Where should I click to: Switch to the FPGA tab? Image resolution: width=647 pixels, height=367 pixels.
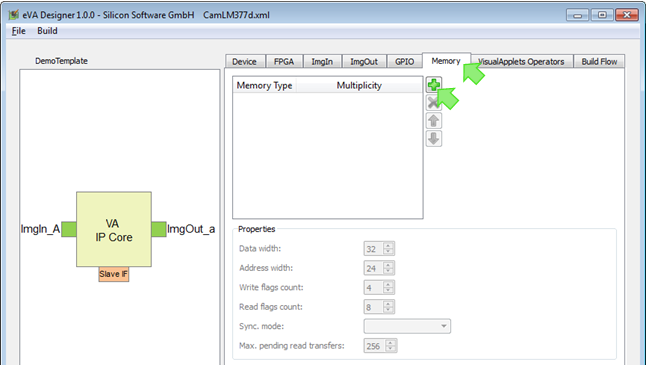(284, 62)
